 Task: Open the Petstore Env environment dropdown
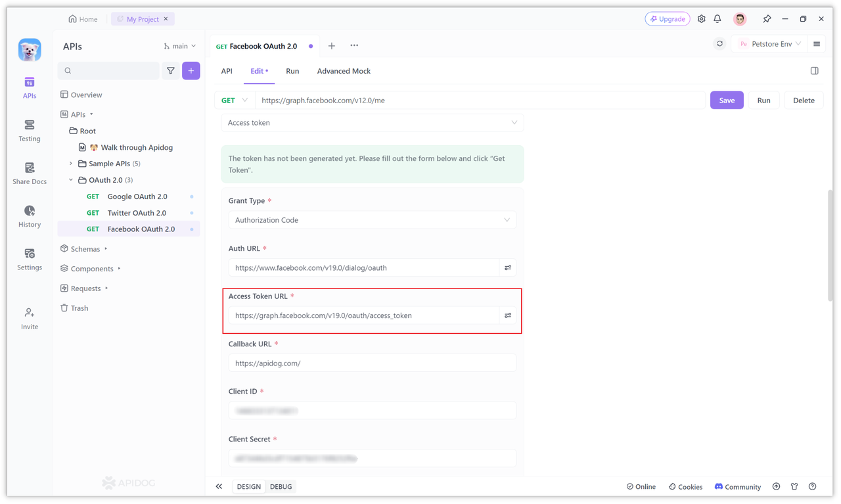coord(770,44)
